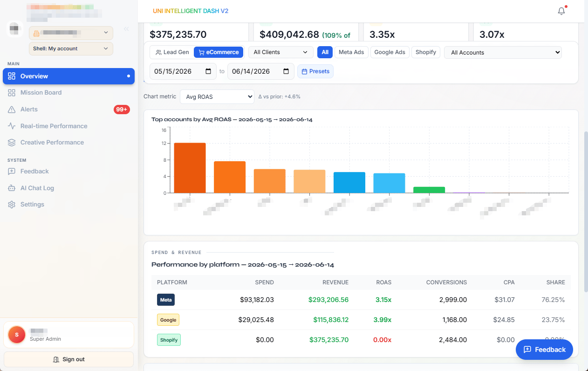This screenshot has width=588, height=371.
Task: Click the end date field 06/14/2026
Action: click(x=261, y=71)
